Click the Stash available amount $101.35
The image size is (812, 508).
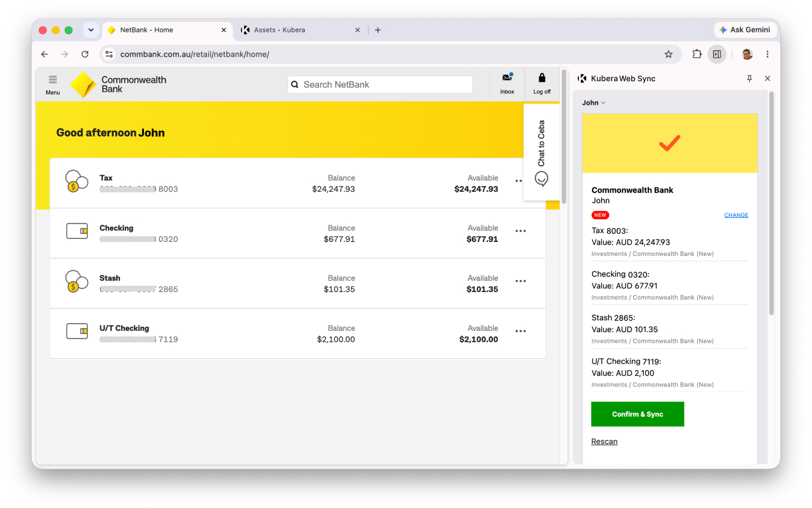pos(482,290)
